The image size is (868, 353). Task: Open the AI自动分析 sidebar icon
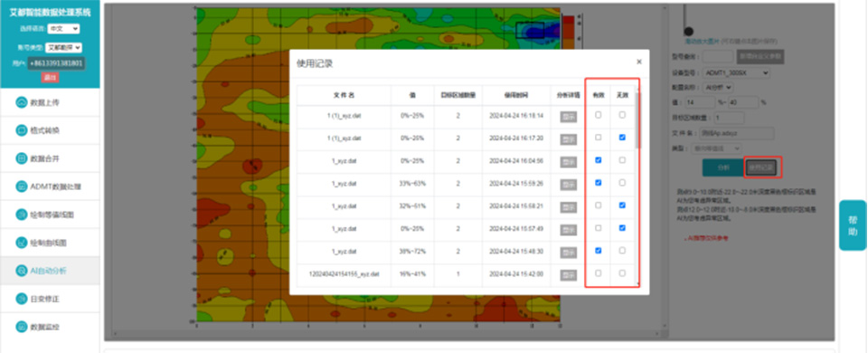pyautogui.click(x=22, y=271)
